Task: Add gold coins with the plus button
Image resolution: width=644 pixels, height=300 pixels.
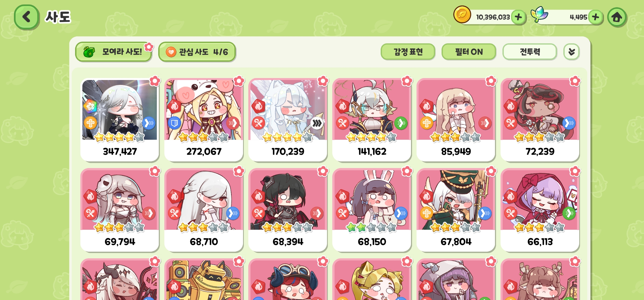Action: pos(518,17)
